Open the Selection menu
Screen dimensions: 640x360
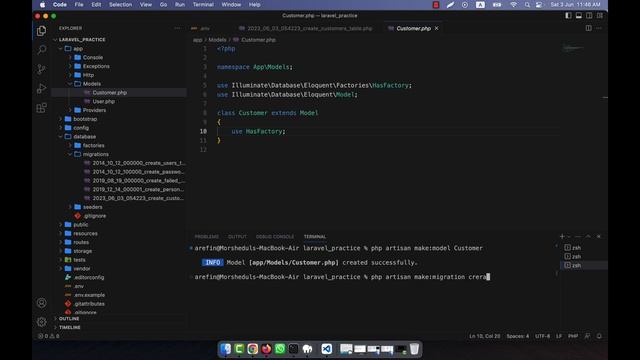tap(120, 4)
